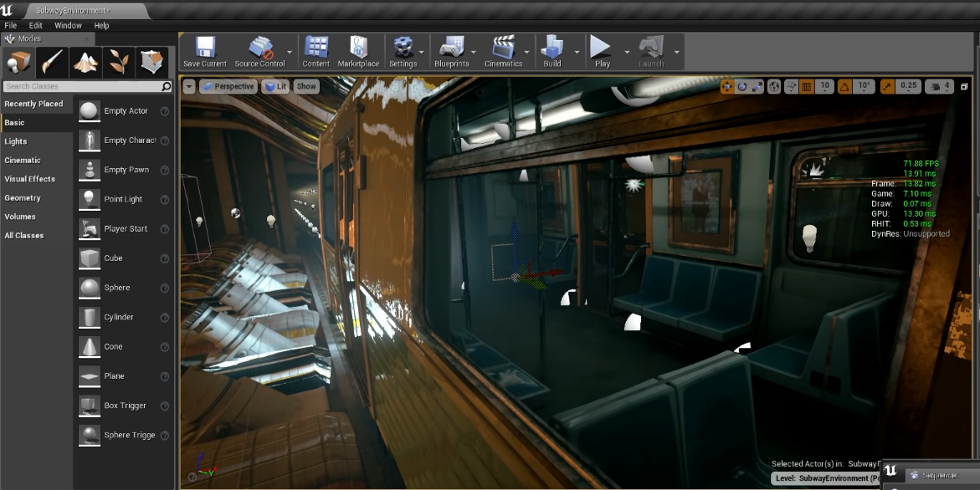Select the Lights category tab
Image resolution: width=980 pixels, height=490 pixels.
[x=16, y=141]
